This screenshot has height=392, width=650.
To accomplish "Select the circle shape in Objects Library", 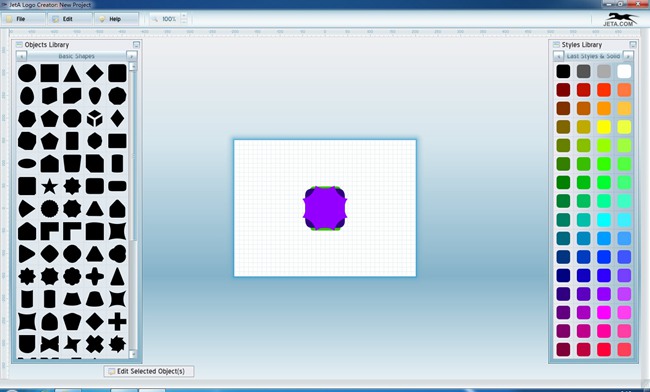I will click(x=27, y=73).
